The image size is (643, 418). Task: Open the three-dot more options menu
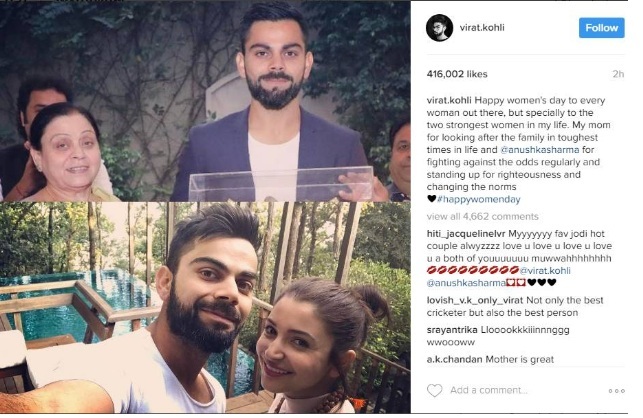pos(616,391)
